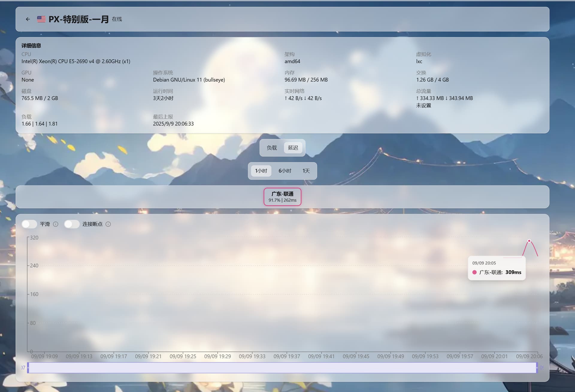
Task: Click the 在线 status label
Action: (117, 19)
